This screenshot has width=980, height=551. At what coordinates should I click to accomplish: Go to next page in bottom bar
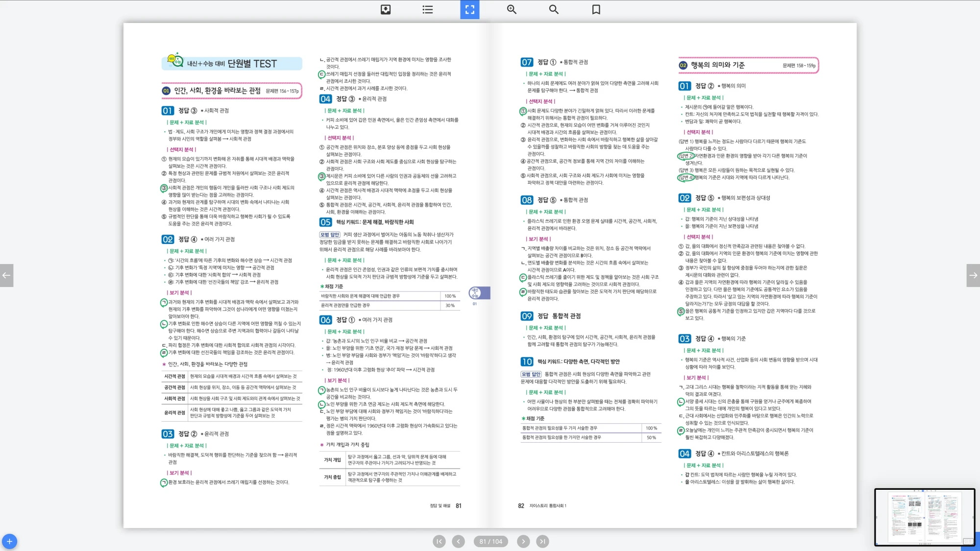pos(523,541)
